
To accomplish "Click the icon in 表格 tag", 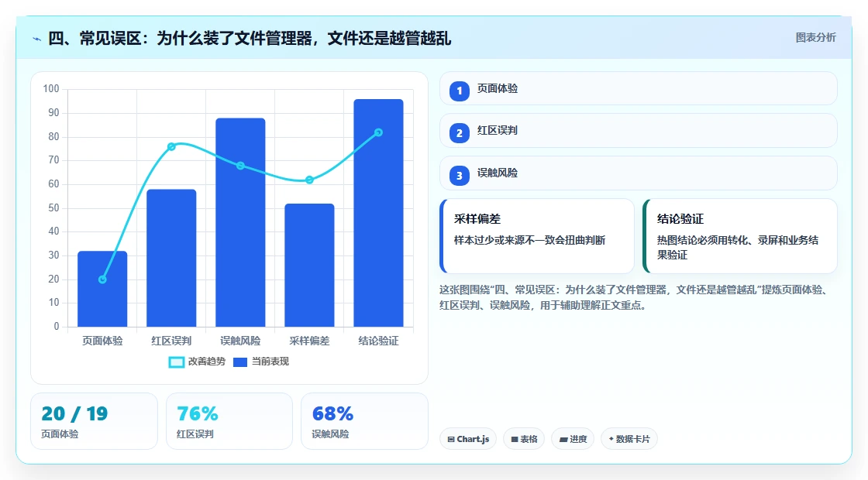I will click(515, 440).
